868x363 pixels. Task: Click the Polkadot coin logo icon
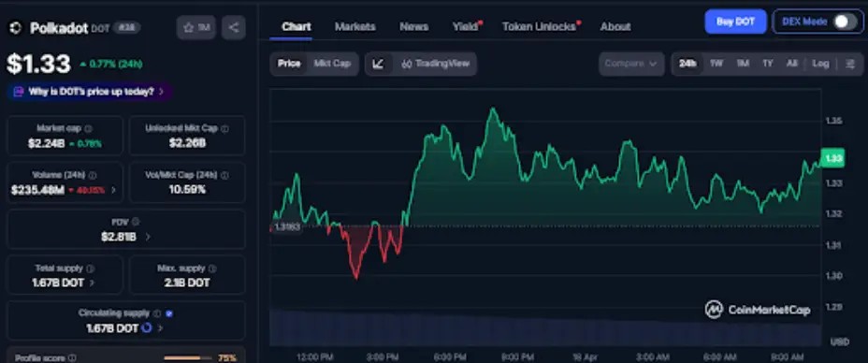pyautogui.click(x=15, y=28)
